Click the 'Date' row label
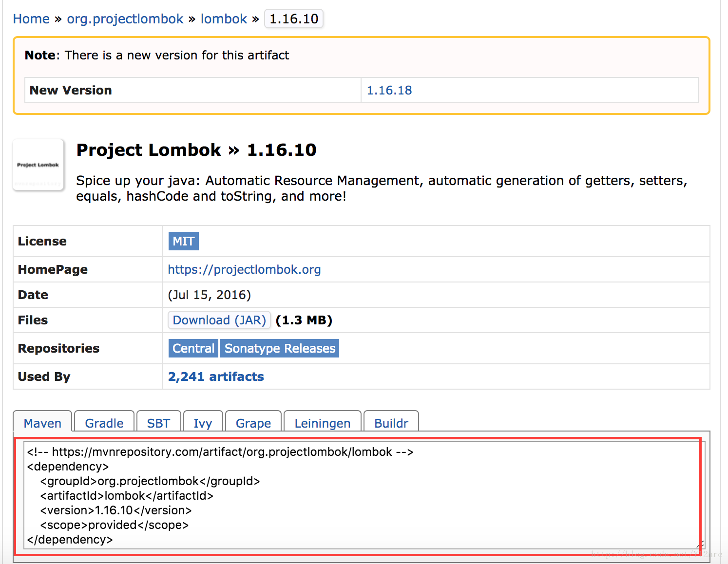The height and width of the screenshot is (564, 728). (x=33, y=295)
